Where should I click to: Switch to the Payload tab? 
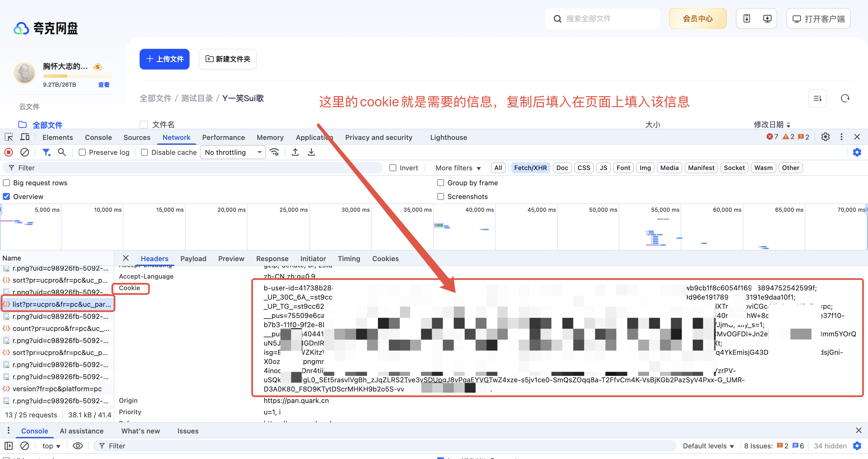(193, 259)
